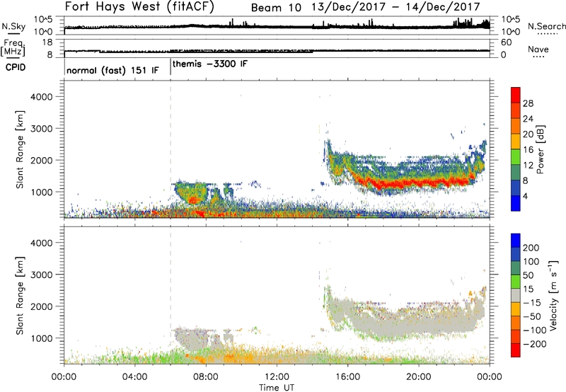The image size is (566, 392).
Task: Click the '16:00' time axis tick
Action: (347, 377)
